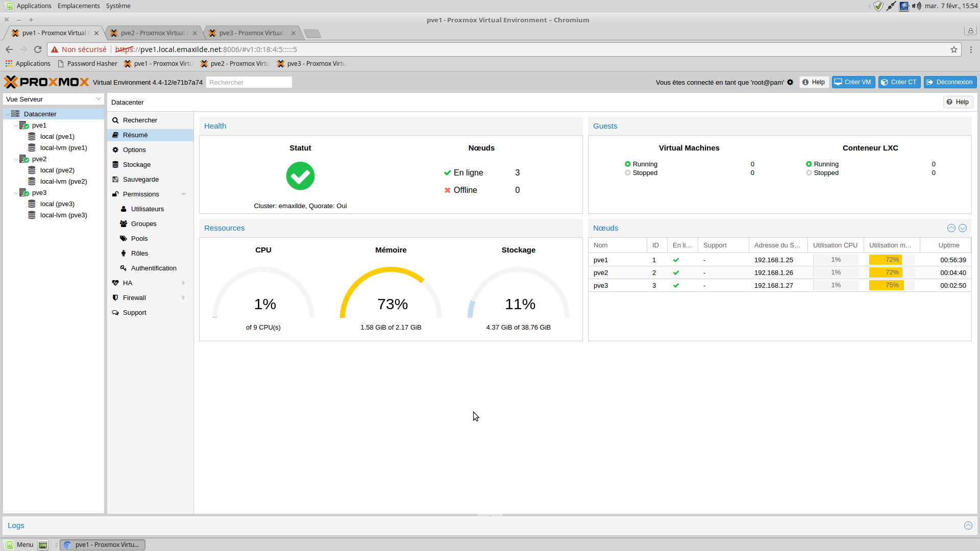Click the Déconnexion button
The width and height of the screenshot is (980, 551).
(x=949, y=82)
